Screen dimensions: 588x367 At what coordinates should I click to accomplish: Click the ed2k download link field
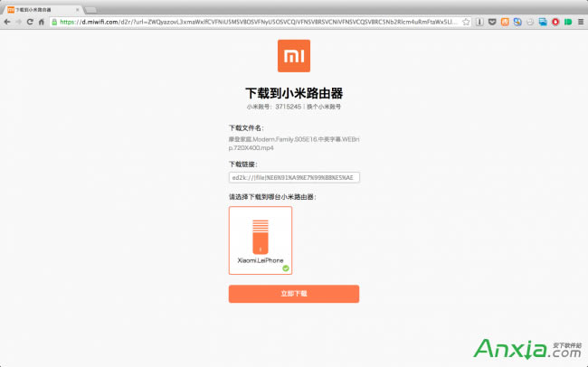click(294, 177)
